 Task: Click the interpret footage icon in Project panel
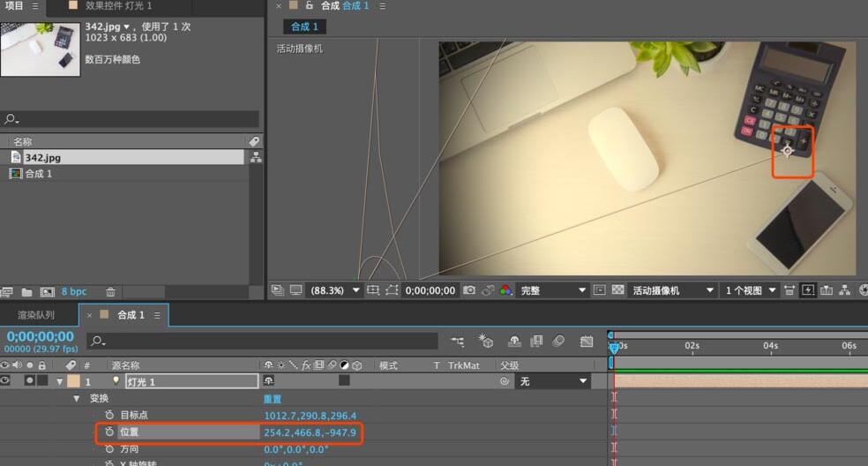[x=7, y=291]
